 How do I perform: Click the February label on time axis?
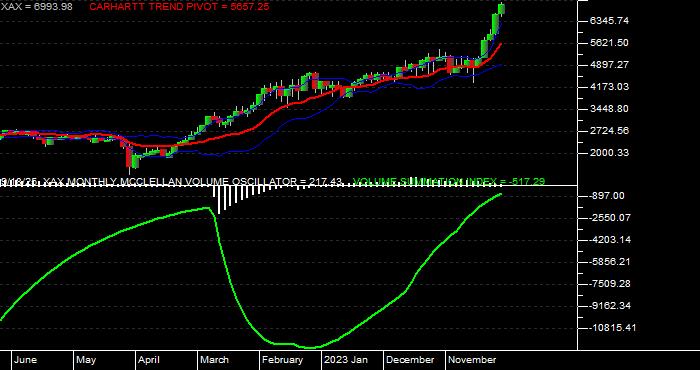[x=282, y=360]
